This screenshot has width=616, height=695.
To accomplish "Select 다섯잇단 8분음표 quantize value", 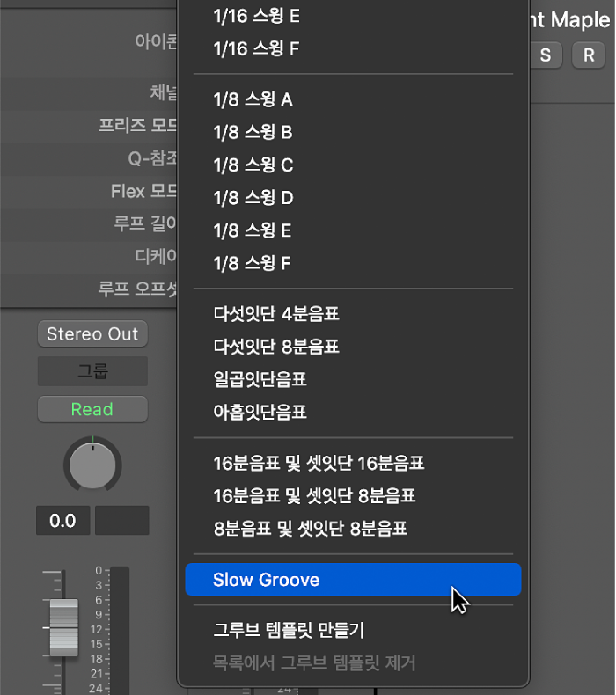I will 353,347.
